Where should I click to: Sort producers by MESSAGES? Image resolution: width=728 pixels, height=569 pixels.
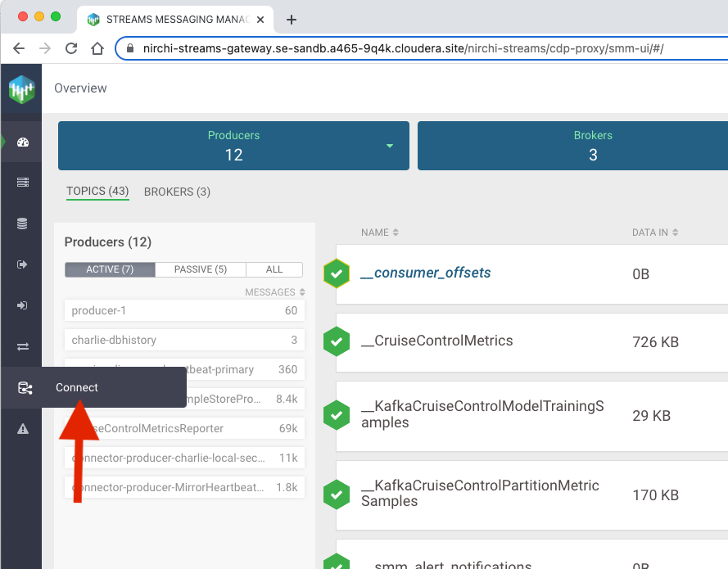(275, 292)
